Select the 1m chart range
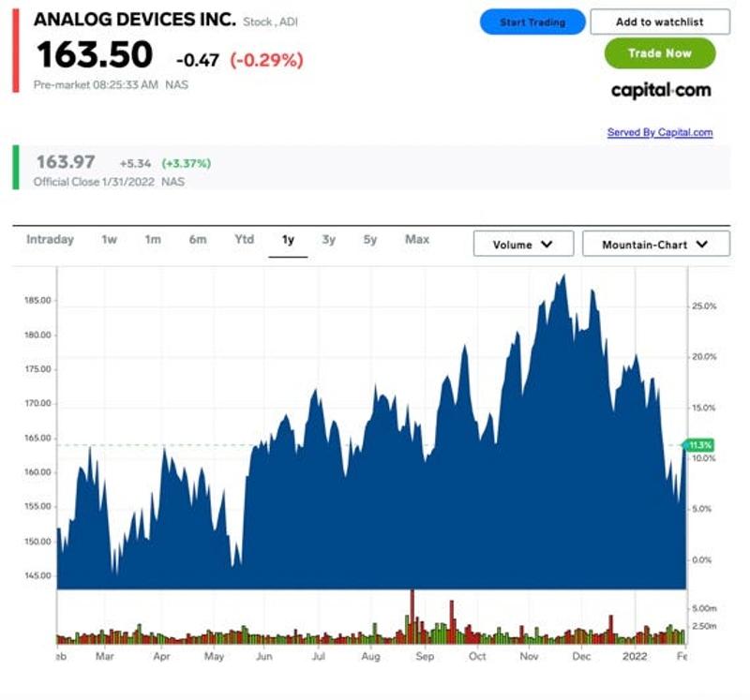Viewport: 750px width, 700px height. tap(153, 240)
